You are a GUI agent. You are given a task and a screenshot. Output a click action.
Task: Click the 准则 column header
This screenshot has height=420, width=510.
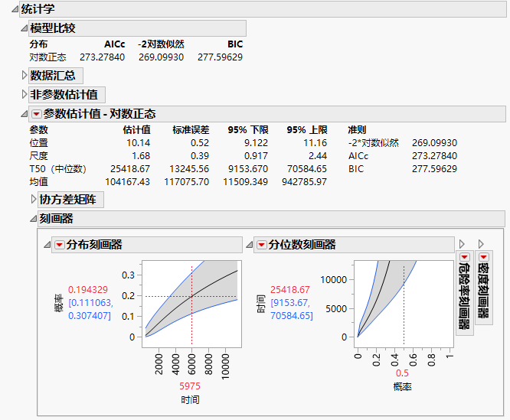point(357,130)
